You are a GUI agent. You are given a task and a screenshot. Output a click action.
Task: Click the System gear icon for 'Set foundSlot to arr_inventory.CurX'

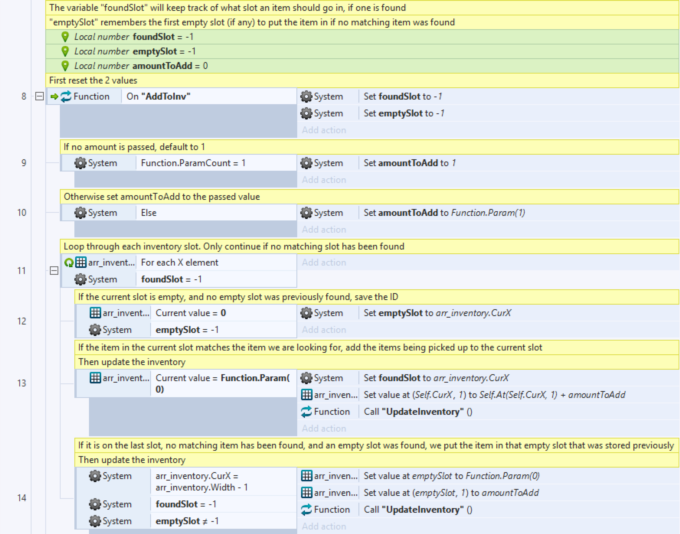pos(306,378)
